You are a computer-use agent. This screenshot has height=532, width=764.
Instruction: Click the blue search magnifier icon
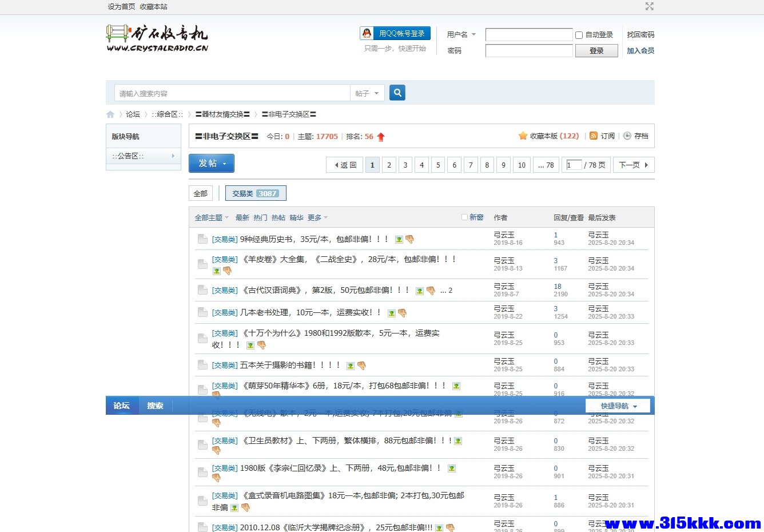click(397, 92)
